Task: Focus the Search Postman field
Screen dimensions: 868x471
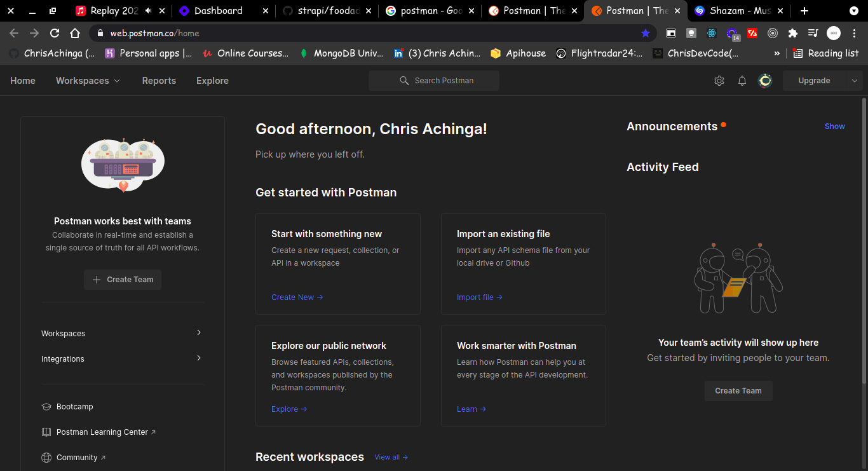Action: click(434, 81)
